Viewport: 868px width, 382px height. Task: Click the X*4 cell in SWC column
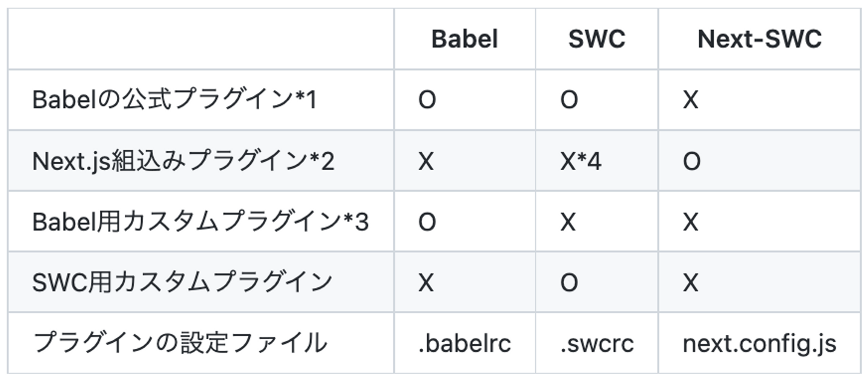pos(580,161)
